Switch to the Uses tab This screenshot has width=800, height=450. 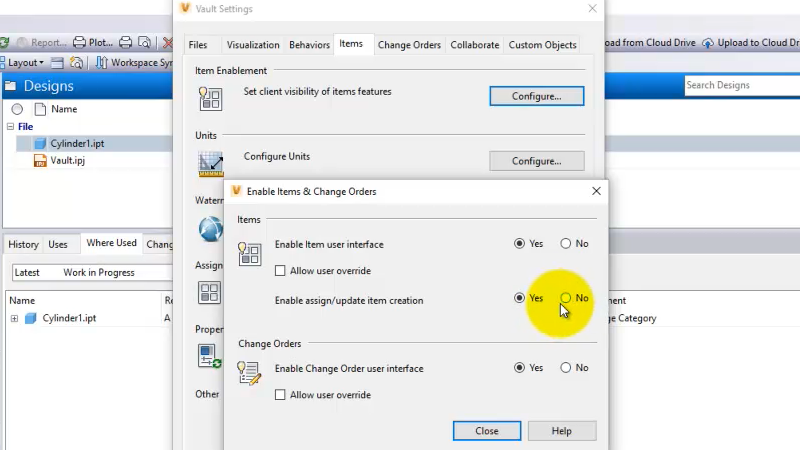coord(58,244)
